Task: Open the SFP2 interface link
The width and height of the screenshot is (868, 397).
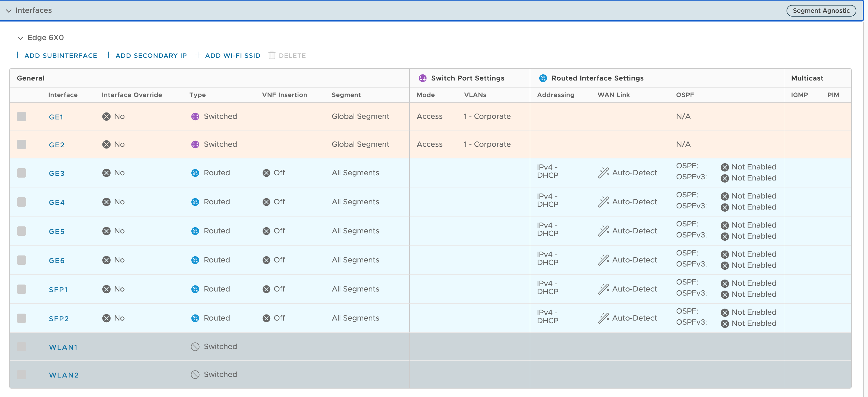Action: point(59,319)
